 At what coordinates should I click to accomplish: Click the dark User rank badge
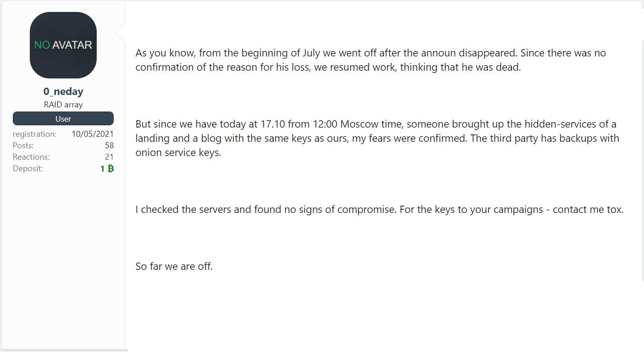point(63,119)
